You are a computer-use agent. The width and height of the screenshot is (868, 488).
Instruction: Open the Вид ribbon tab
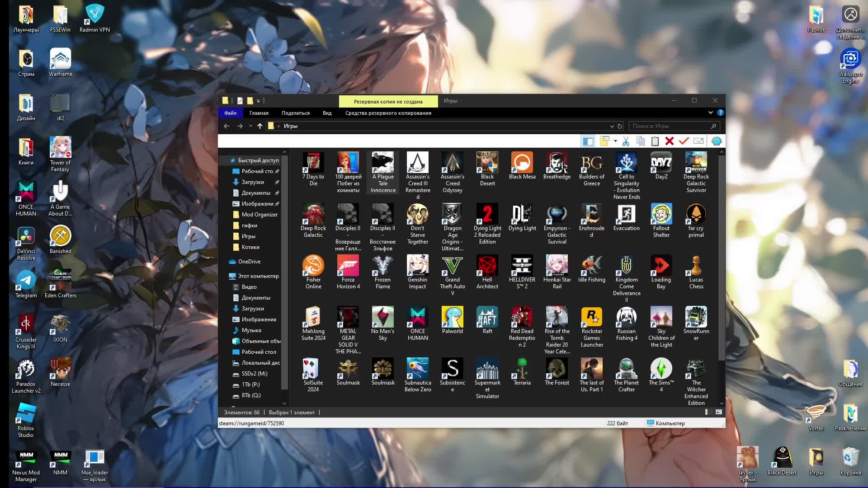coord(327,113)
